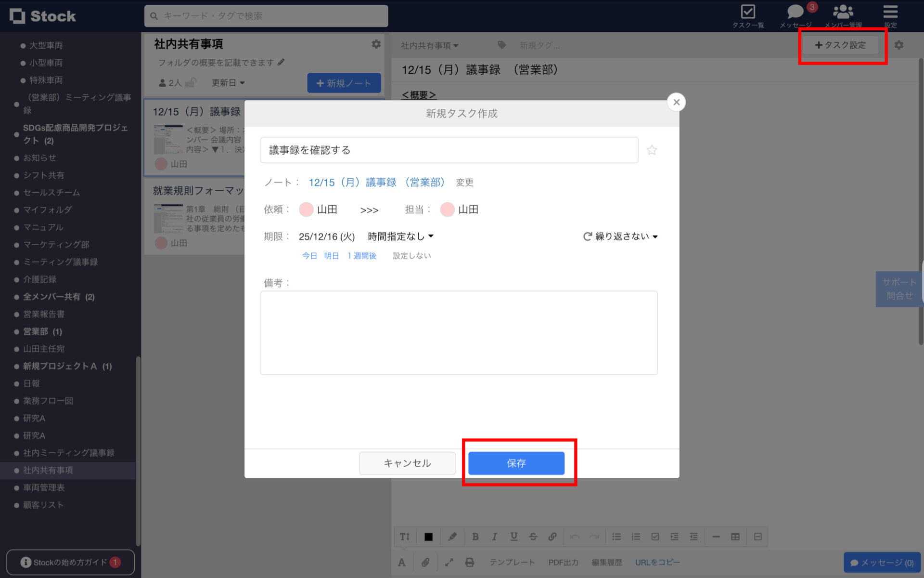The height and width of the screenshot is (578, 924).
Task: Toggle underline formatting in the editor
Action: [513, 536]
